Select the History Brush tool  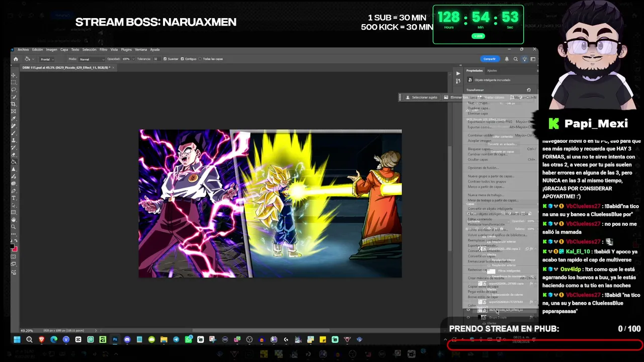[14, 147]
